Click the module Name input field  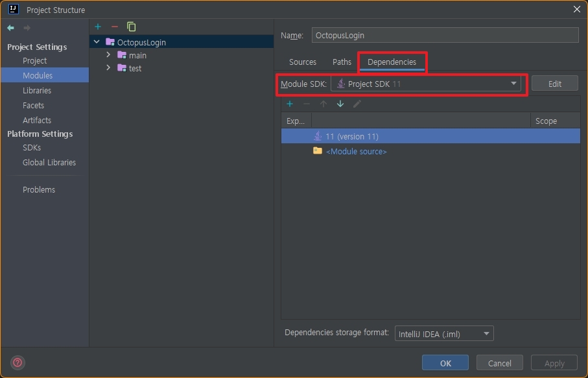point(445,35)
